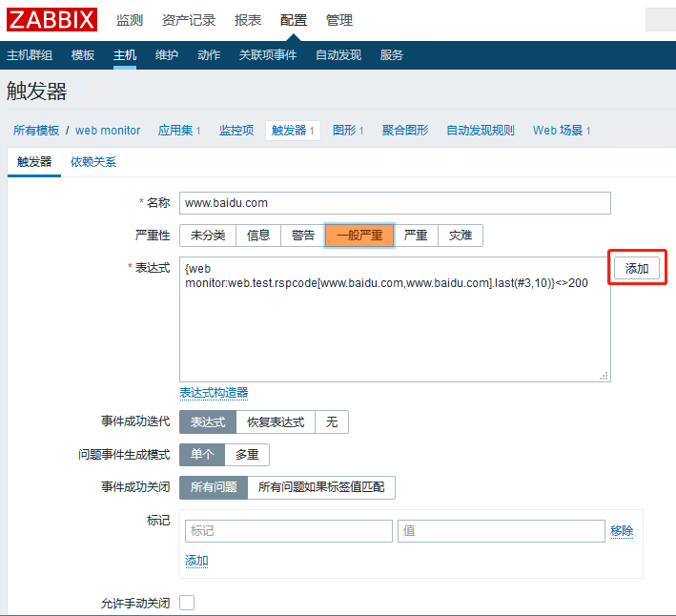Go to 主机 submenu
Screen dimensions: 676x616
(x=125, y=55)
